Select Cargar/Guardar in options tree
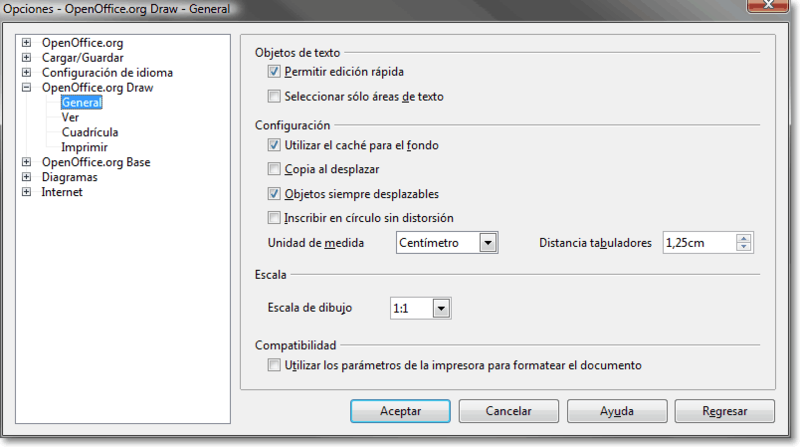 [x=83, y=58]
